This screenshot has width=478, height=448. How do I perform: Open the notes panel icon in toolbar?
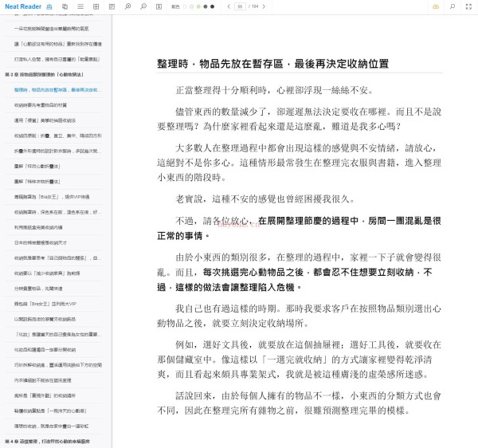[x=112, y=6]
